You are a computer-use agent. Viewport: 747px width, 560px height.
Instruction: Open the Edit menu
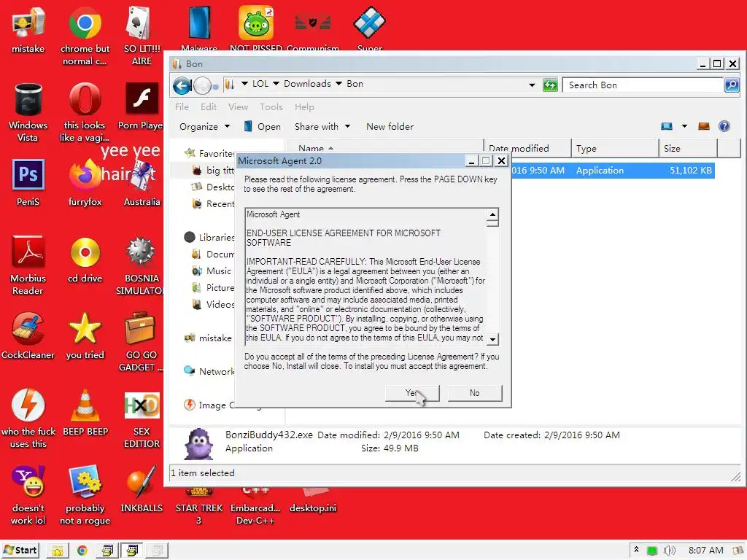tap(209, 106)
